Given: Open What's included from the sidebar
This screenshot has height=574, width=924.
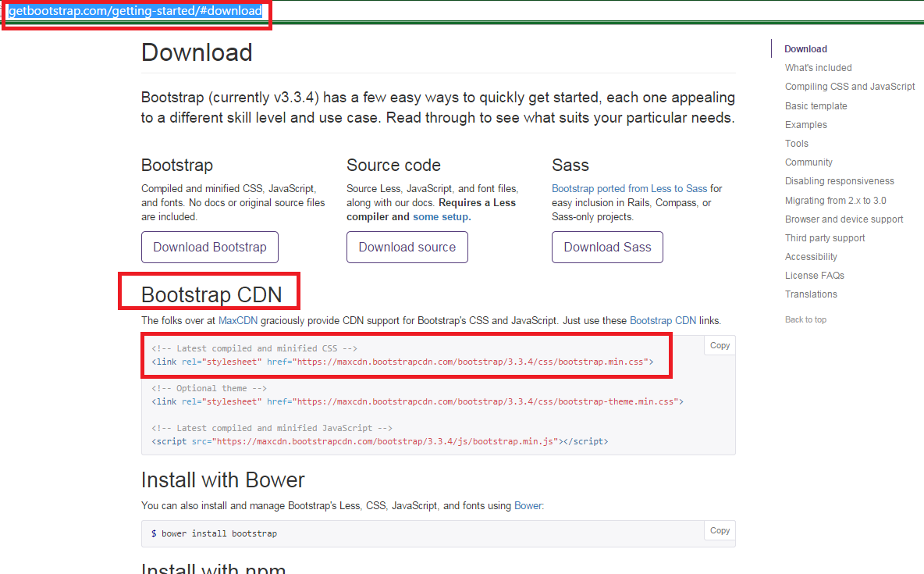Looking at the screenshot, I should pyautogui.click(x=818, y=67).
